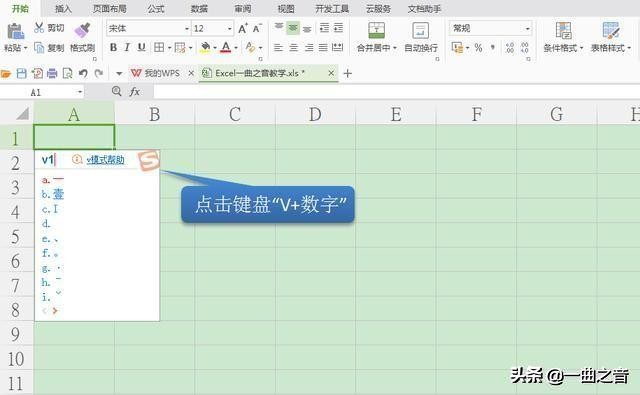This screenshot has height=395, width=640.
Task: Click the increase decimal places icon
Action: click(x=510, y=48)
